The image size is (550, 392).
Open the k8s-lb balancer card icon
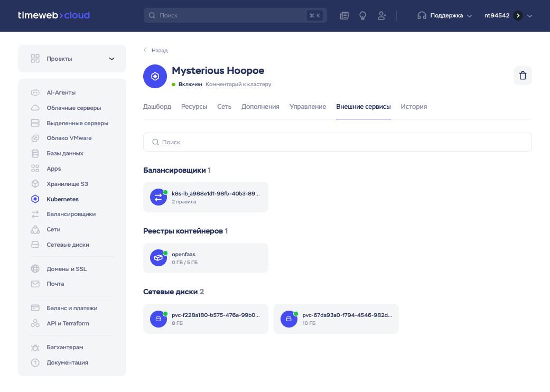(158, 197)
